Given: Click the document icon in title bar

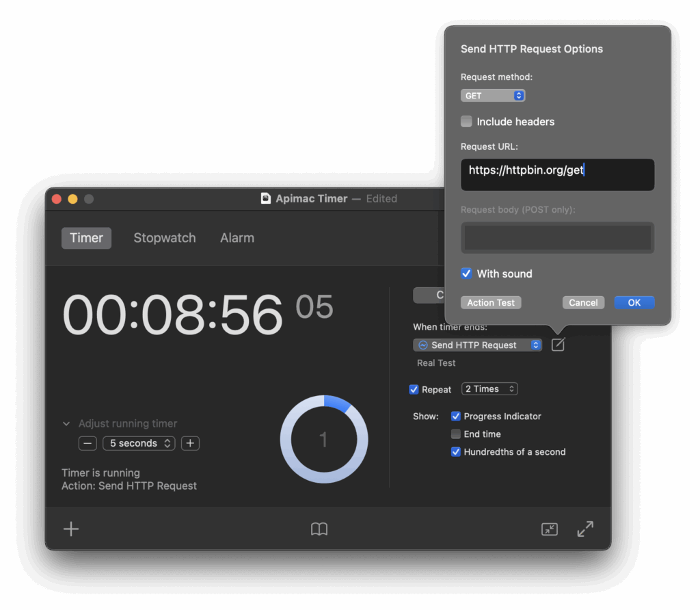Looking at the screenshot, I should click(x=266, y=198).
